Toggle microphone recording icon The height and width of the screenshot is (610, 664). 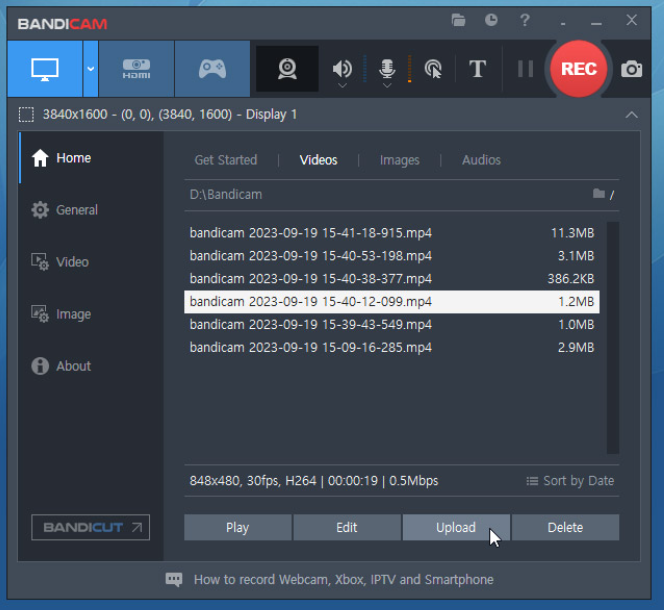387,68
